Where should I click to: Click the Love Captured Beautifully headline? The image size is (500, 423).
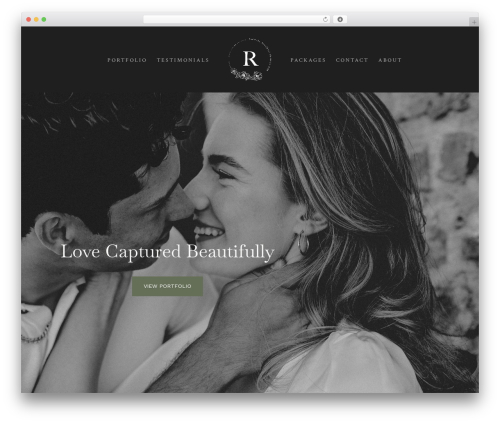click(x=168, y=252)
